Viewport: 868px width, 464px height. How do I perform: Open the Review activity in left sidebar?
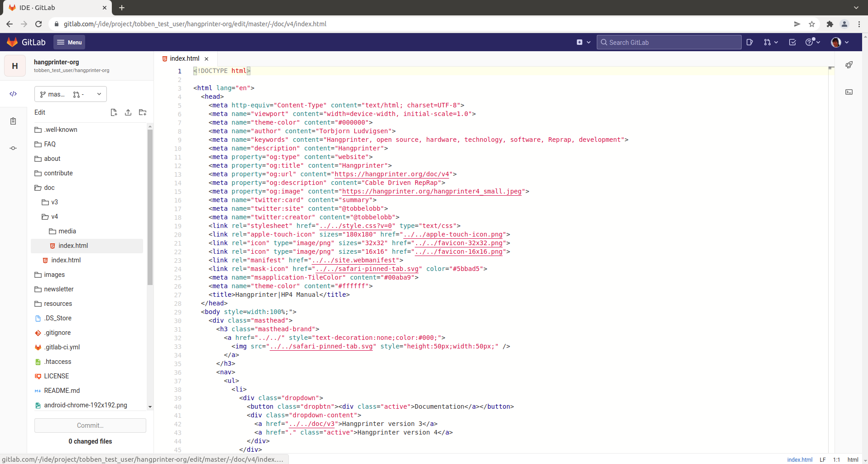[x=13, y=121]
